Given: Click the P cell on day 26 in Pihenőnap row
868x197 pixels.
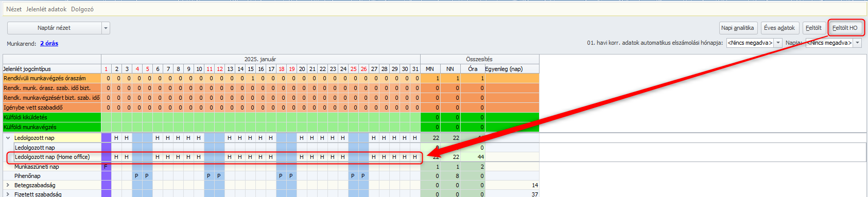Looking at the screenshot, I should [x=363, y=176].
